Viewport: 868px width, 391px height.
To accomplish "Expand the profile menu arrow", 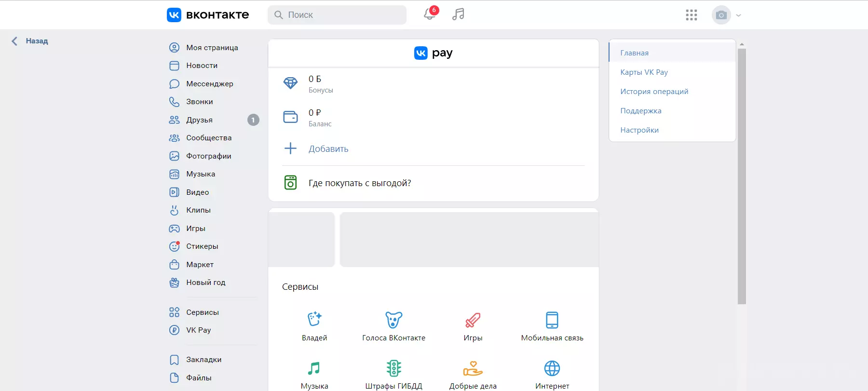I will pyautogui.click(x=738, y=15).
